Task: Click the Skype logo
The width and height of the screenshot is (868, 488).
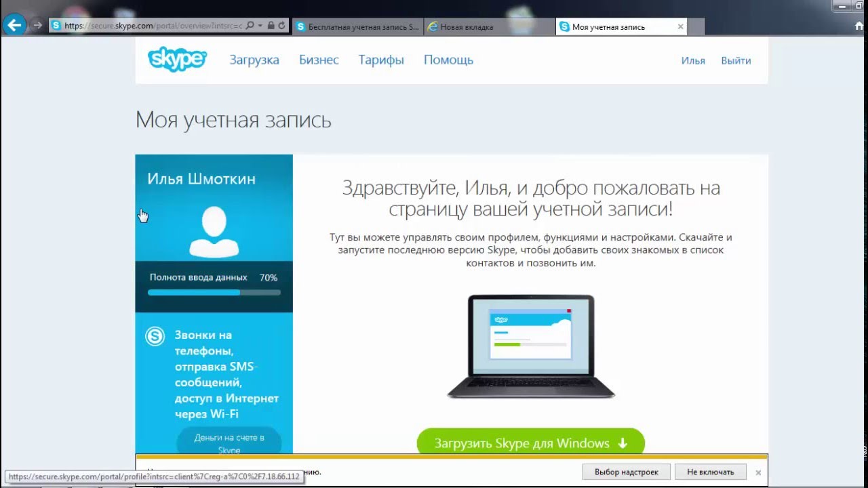Action: pyautogui.click(x=177, y=59)
